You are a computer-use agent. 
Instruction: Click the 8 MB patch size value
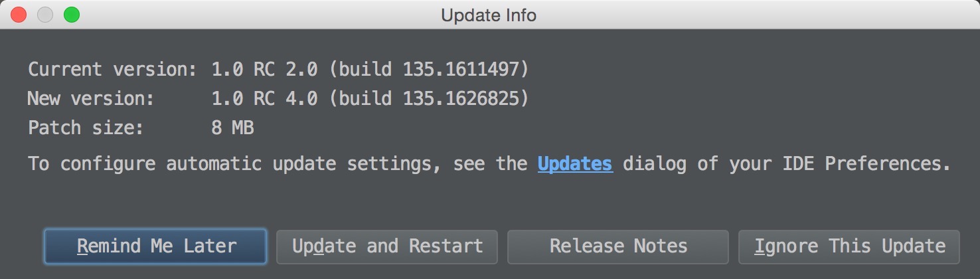click(x=232, y=128)
